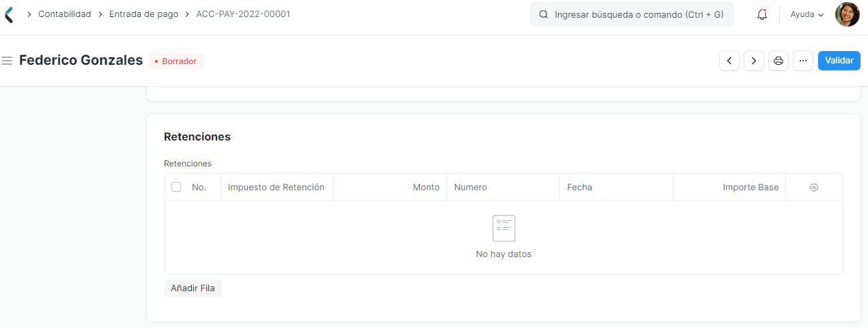Print the payment entry
The width and height of the screenshot is (868, 328).
coord(779,61)
